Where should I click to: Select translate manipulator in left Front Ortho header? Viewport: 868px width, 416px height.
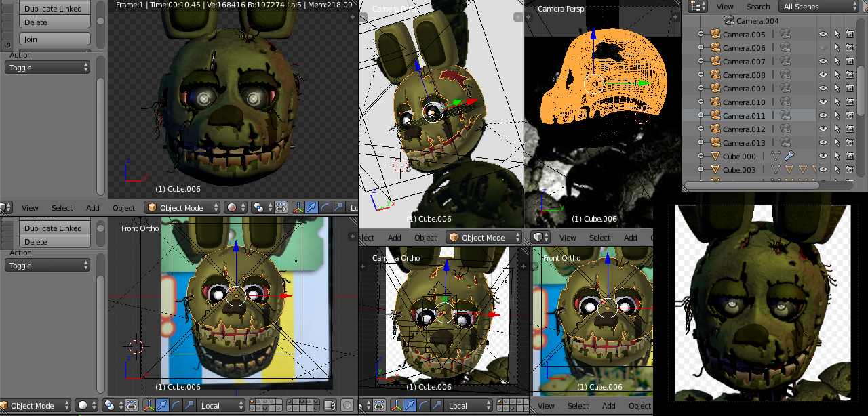[162, 405]
